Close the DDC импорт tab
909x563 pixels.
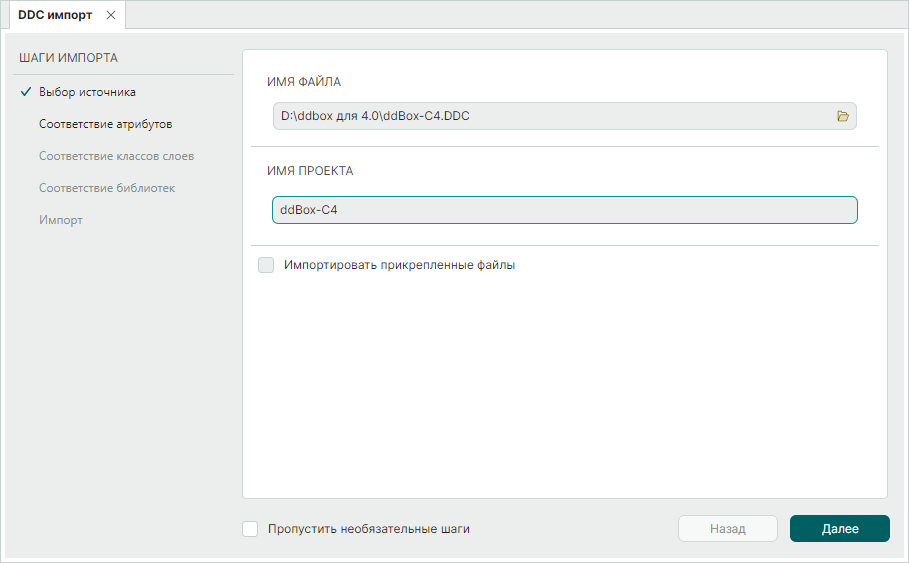tap(111, 15)
